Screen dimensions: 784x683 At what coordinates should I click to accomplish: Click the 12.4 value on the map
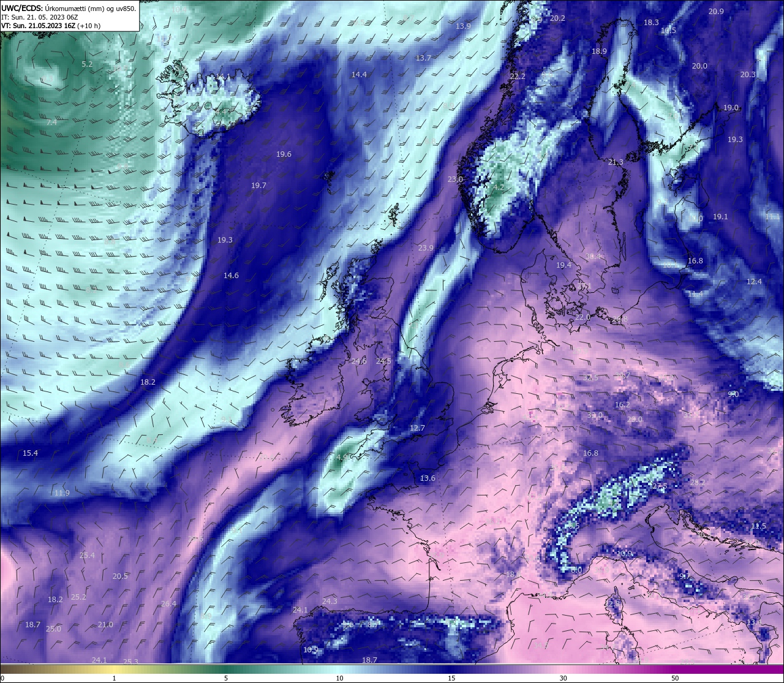coord(754,282)
